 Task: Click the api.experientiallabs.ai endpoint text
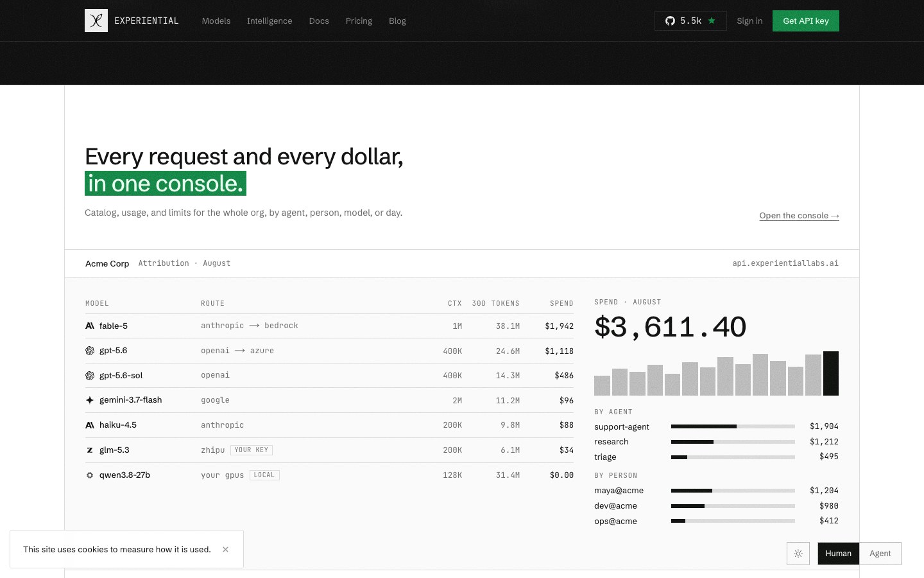(785, 263)
